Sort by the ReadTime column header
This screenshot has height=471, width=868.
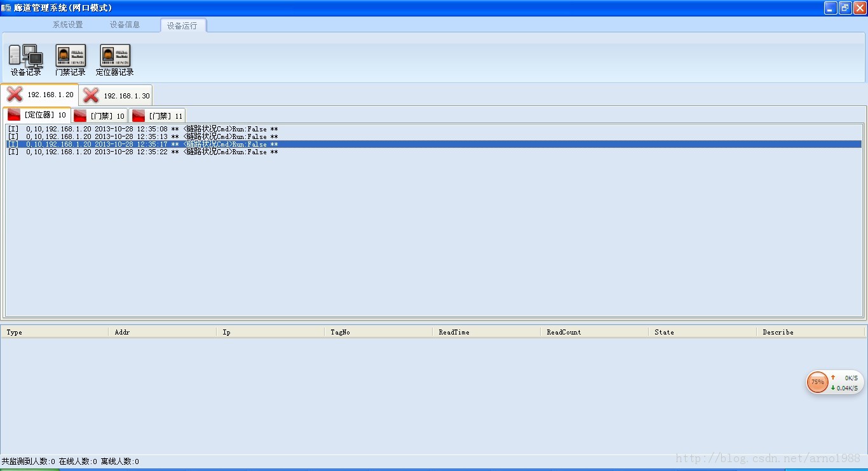487,332
